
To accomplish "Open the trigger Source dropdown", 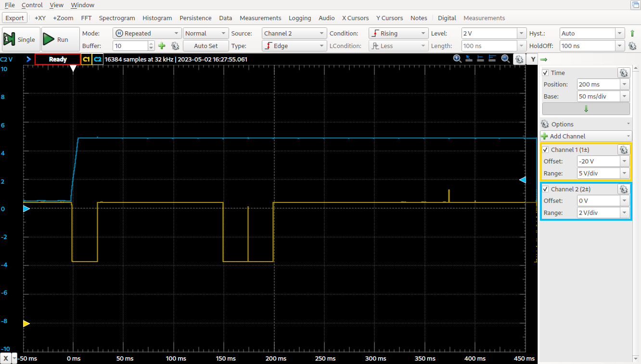I will 294,33.
